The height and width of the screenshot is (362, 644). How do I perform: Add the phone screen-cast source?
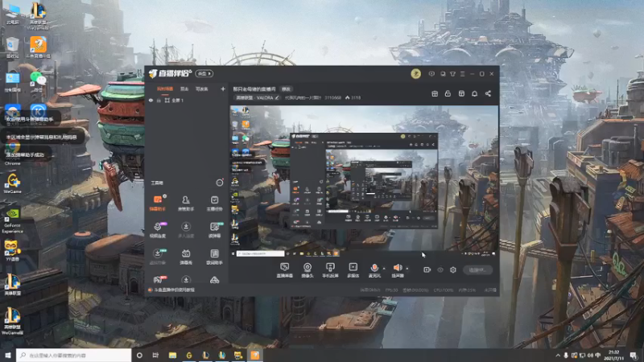pos(330,270)
